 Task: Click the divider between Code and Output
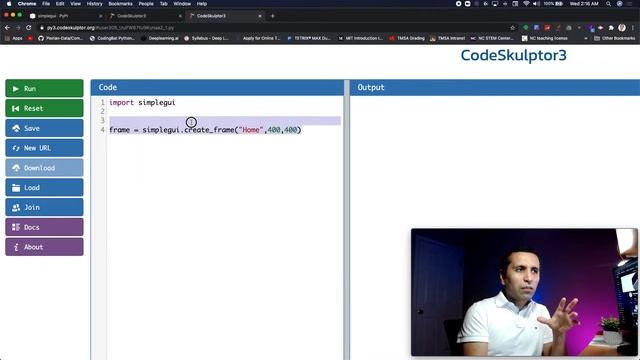pos(347,220)
